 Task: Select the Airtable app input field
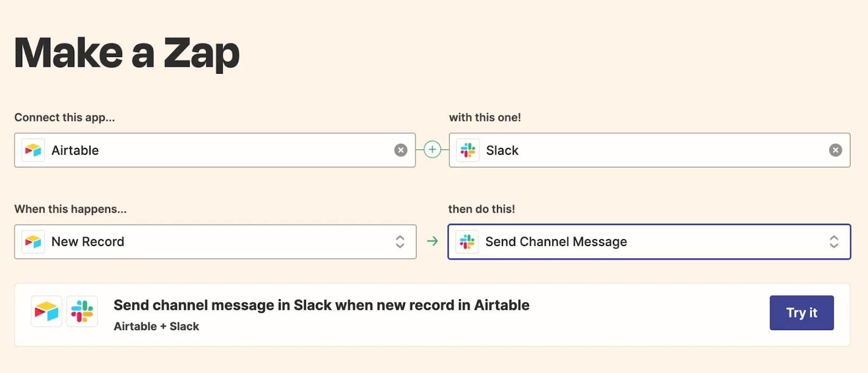(215, 150)
